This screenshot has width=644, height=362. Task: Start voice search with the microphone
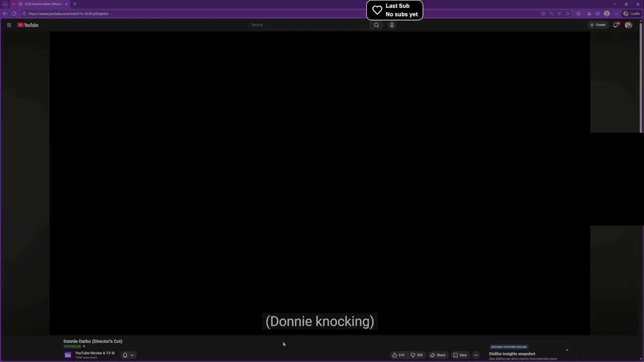click(392, 25)
